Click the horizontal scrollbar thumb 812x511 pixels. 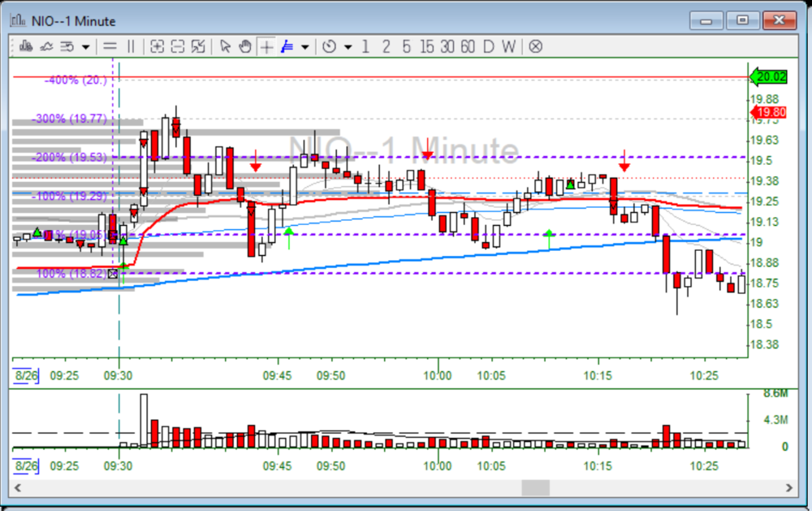coord(535,487)
